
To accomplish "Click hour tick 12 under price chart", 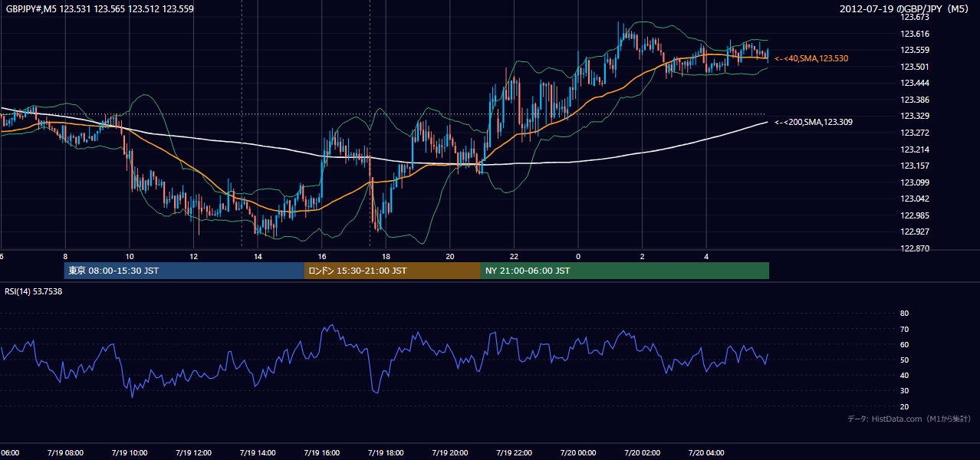I will click(x=193, y=257).
